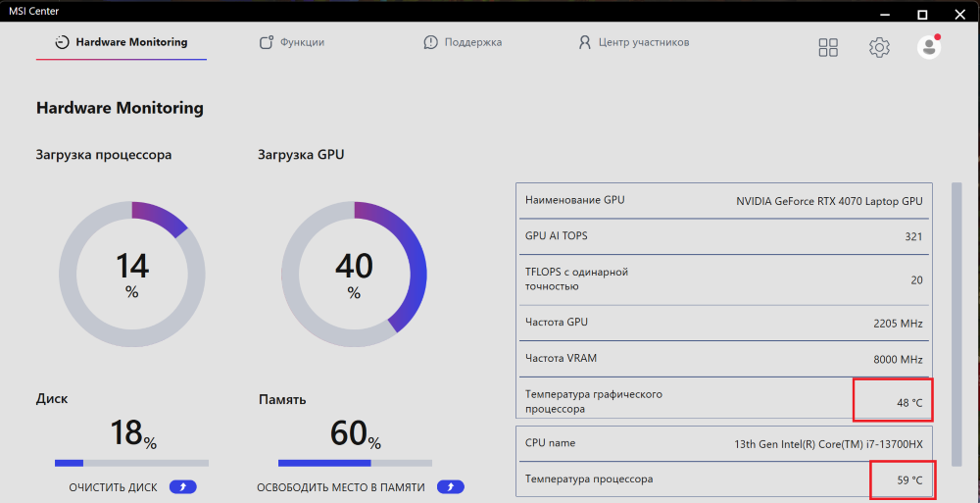Open settings via the gear icon
Screen dimensions: 980x503
[x=879, y=47]
